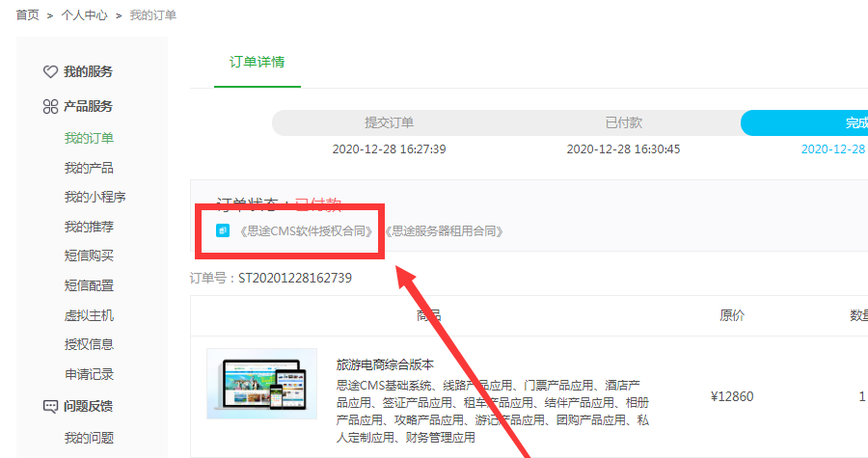Select 虚拟主机 in sidebar
Viewport: 868px width, 458px height.
point(89,315)
